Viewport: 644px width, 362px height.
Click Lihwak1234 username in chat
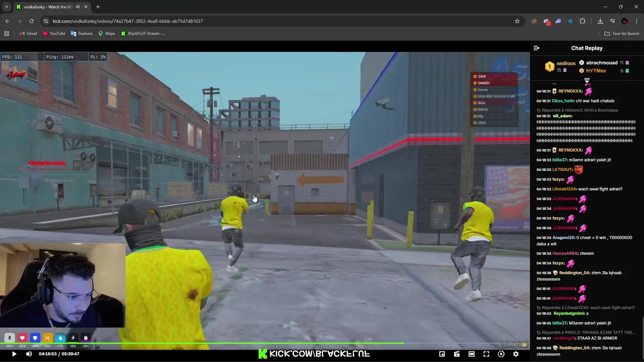point(564,189)
